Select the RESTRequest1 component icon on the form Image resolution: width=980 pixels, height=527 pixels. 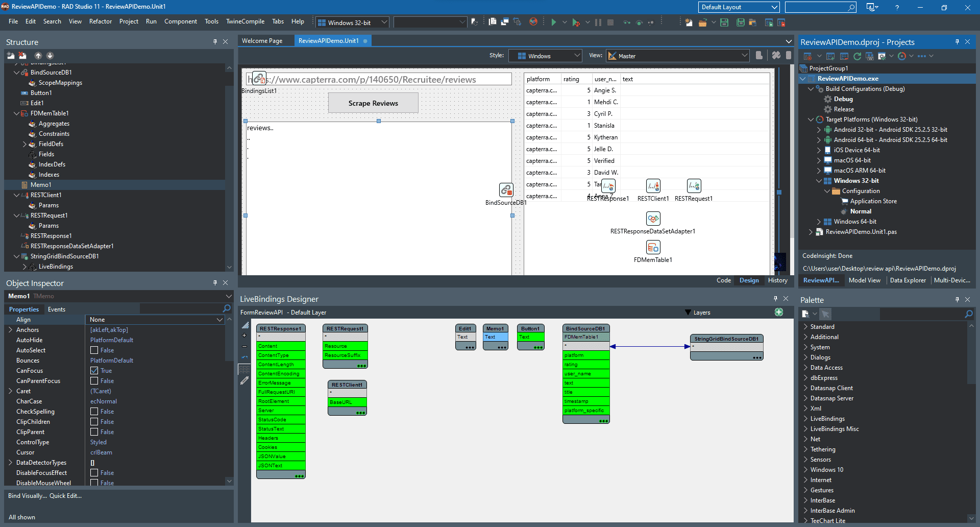tap(694, 186)
